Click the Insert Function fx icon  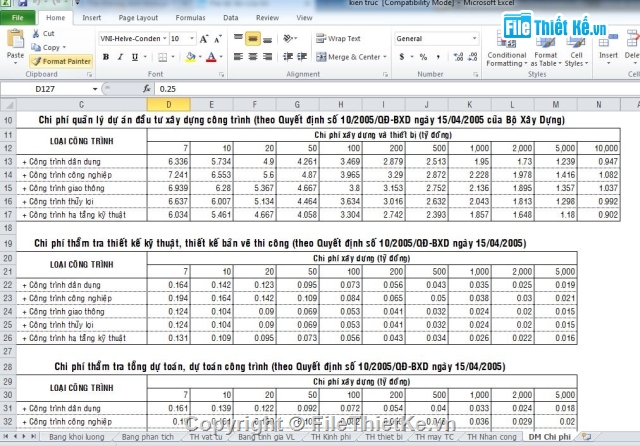point(147,89)
